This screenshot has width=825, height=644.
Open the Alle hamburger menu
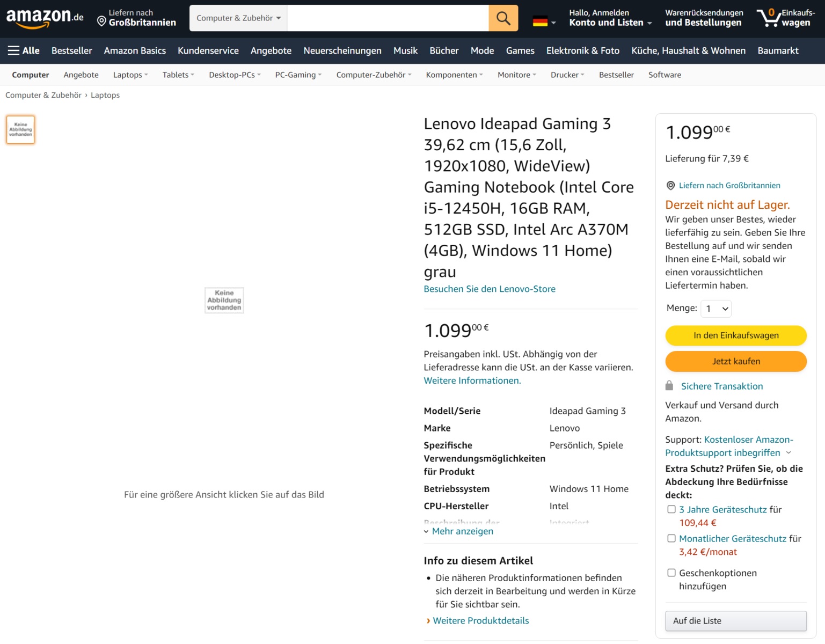(x=24, y=50)
